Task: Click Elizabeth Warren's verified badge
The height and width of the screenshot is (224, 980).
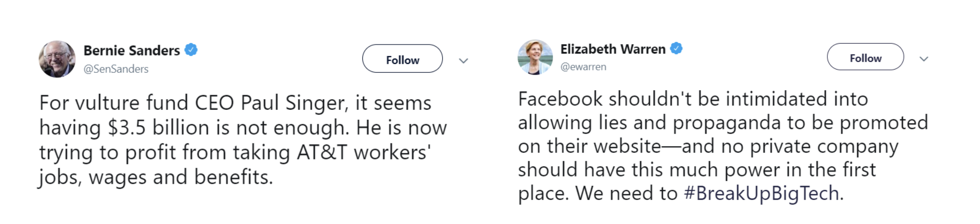Action: tap(676, 48)
